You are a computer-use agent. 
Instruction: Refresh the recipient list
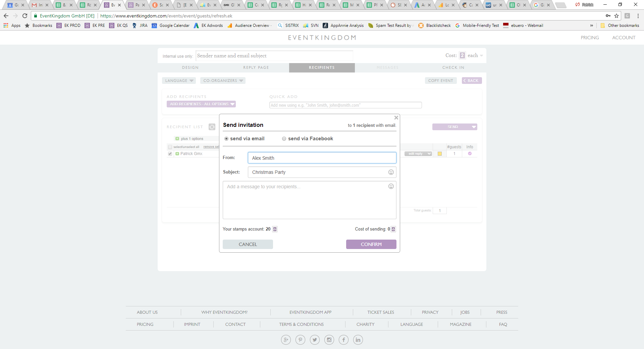pos(212,127)
